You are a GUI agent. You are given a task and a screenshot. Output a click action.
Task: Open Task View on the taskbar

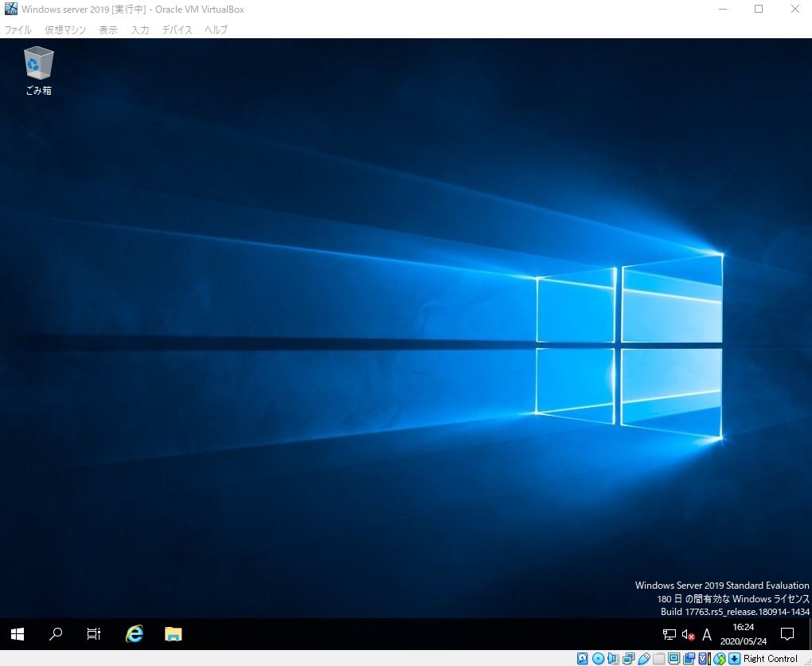(x=94, y=634)
